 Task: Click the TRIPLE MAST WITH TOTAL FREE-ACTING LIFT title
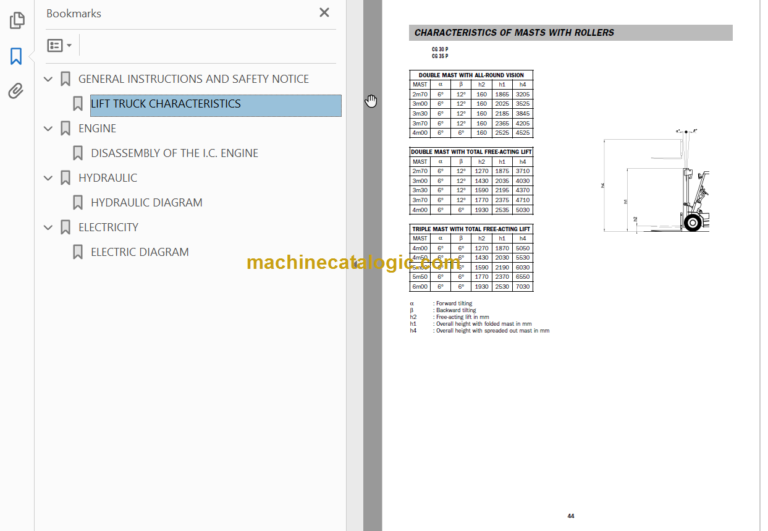coord(471,229)
